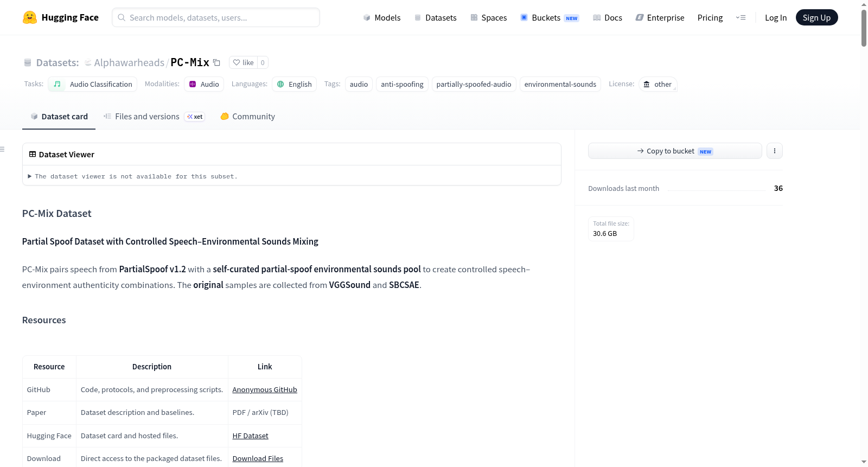Navigate to Enterprise
This screenshot has width=868, height=467.
point(660,17)
